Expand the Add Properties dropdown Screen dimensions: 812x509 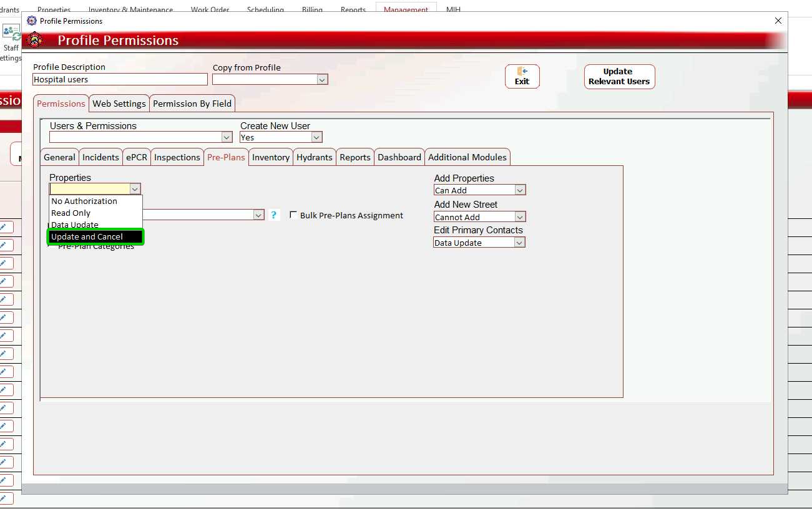520,190
